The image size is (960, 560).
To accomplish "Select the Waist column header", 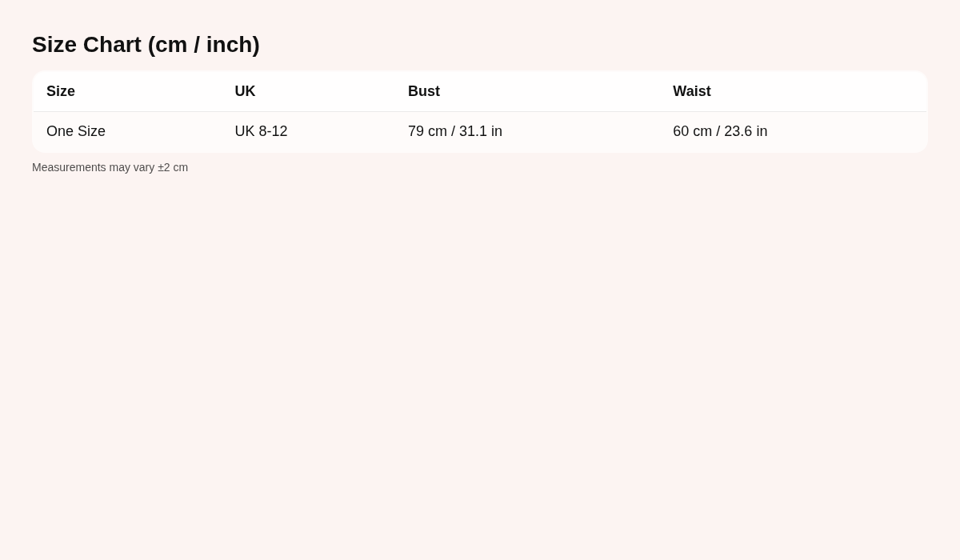I will [692, 91].
